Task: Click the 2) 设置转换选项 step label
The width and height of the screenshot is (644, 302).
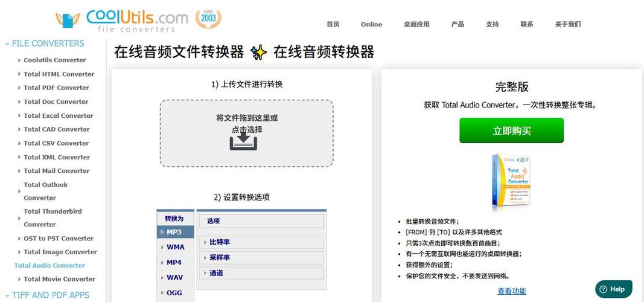Action: tap(241, 197)
